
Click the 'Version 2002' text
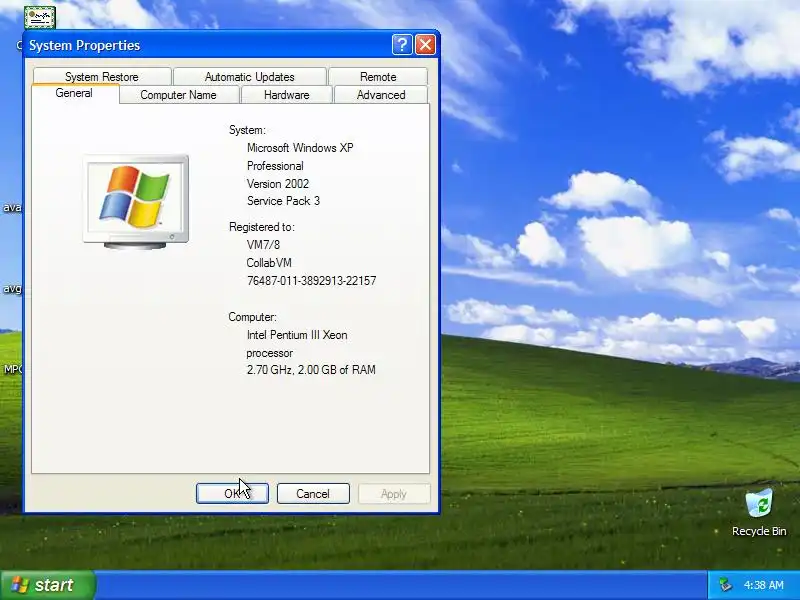(278, 184)
